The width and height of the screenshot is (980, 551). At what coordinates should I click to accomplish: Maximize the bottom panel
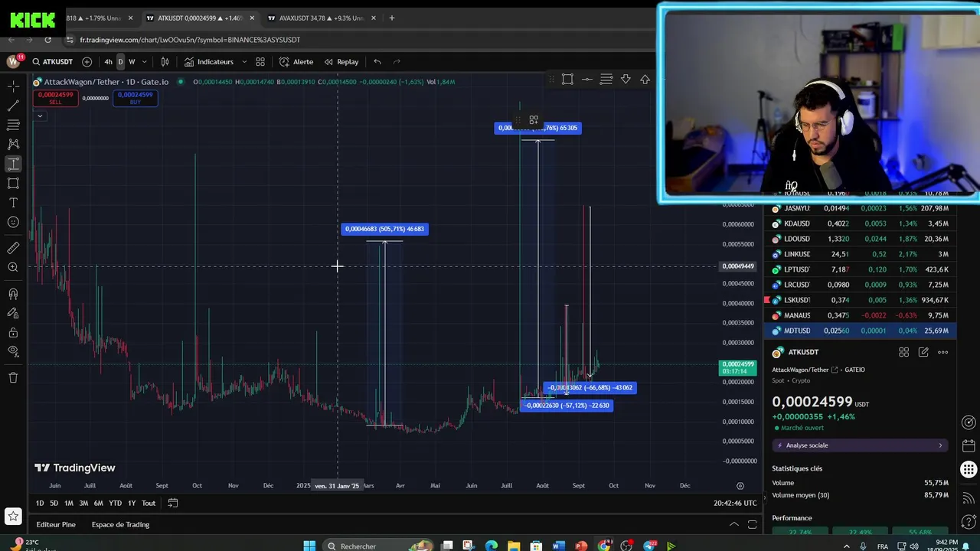point(752,524)
